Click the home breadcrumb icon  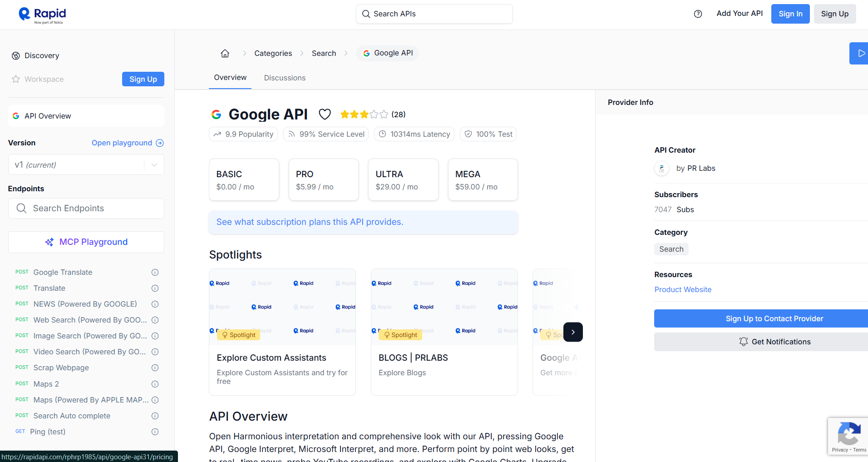coord(225,53)
